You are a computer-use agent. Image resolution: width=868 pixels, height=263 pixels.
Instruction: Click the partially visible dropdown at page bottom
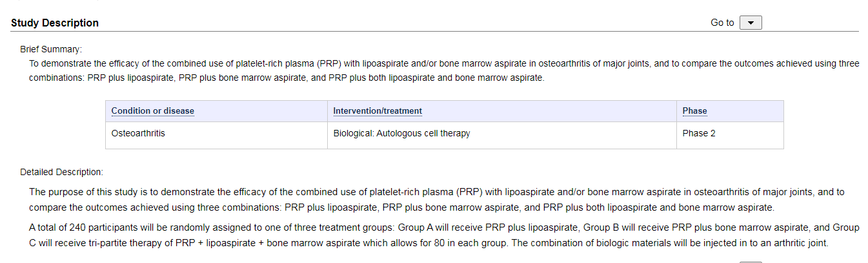(x=751, y=262)
